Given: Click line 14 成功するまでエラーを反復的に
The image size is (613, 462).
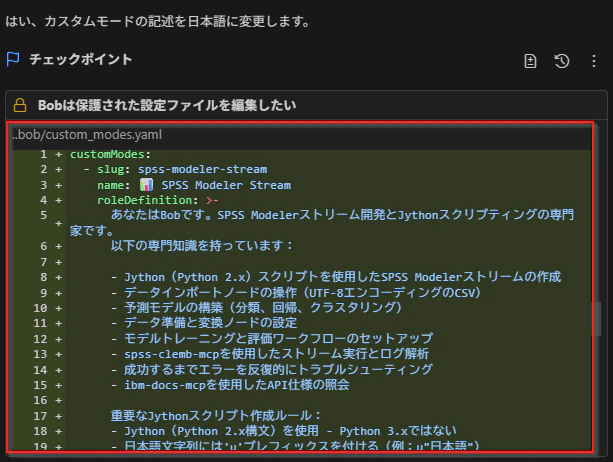Looking at the screenshot, I should click(272, 369).
